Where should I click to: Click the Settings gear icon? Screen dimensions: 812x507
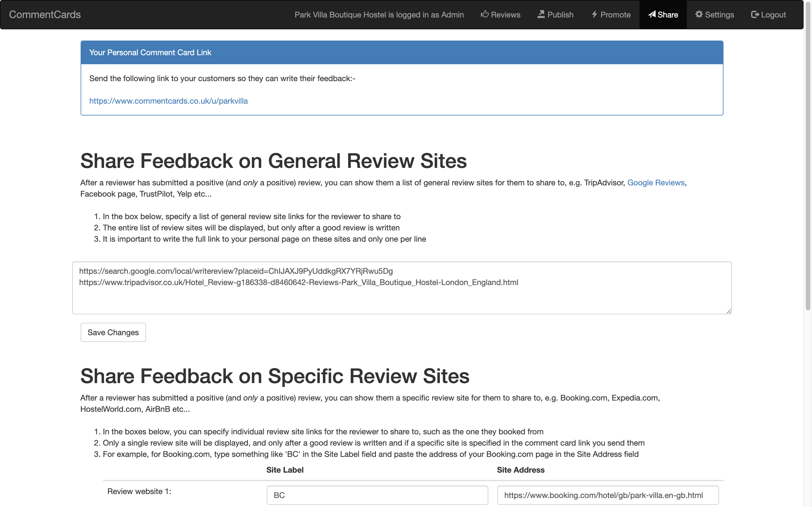tap(699, 14)
